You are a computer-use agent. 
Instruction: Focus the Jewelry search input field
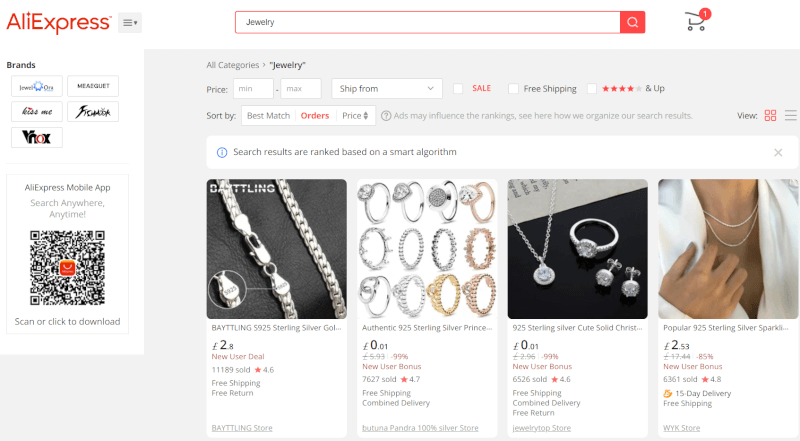click(x=428, y=22)
